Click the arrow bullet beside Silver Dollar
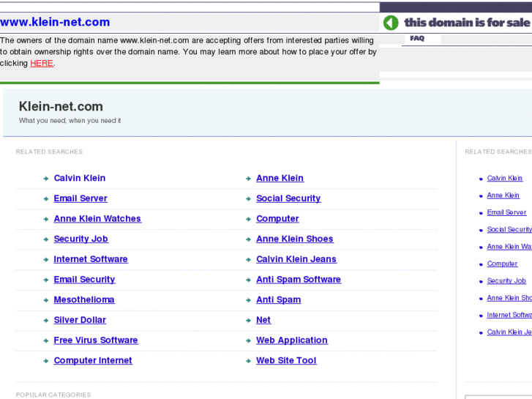 pyautogui.click(x=46, y=321)
